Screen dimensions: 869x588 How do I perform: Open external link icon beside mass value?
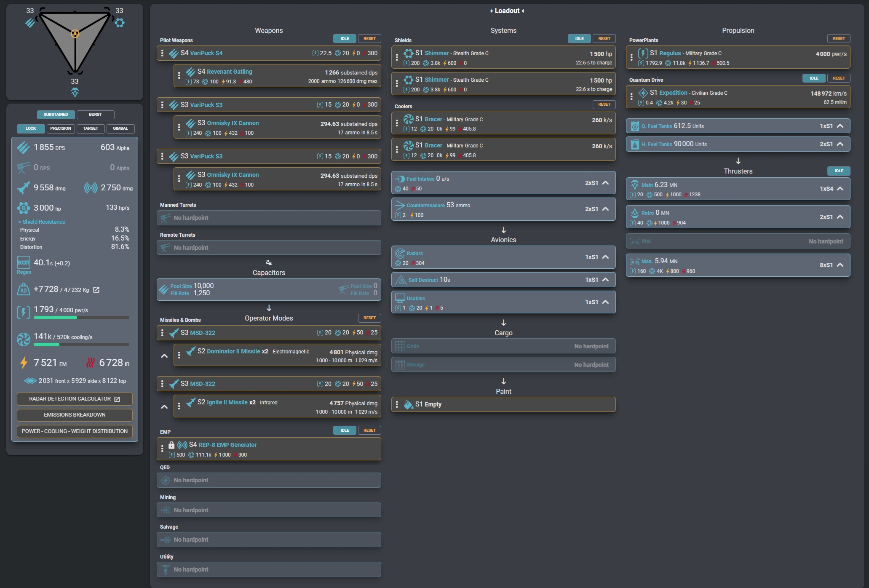tap(96, 290)
